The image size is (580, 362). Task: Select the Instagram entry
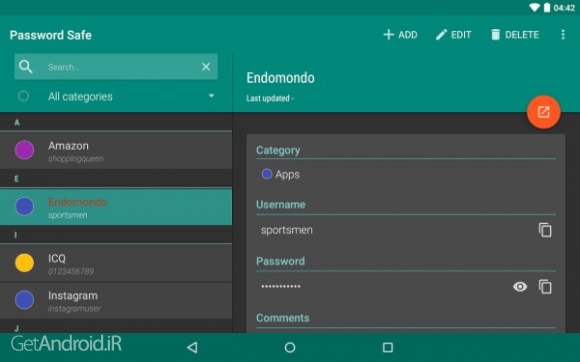116,301
